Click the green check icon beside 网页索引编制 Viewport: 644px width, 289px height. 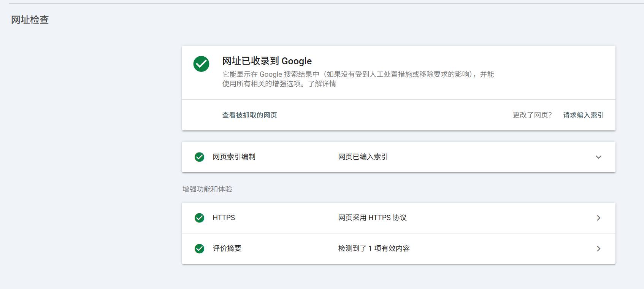coord(199,157)
